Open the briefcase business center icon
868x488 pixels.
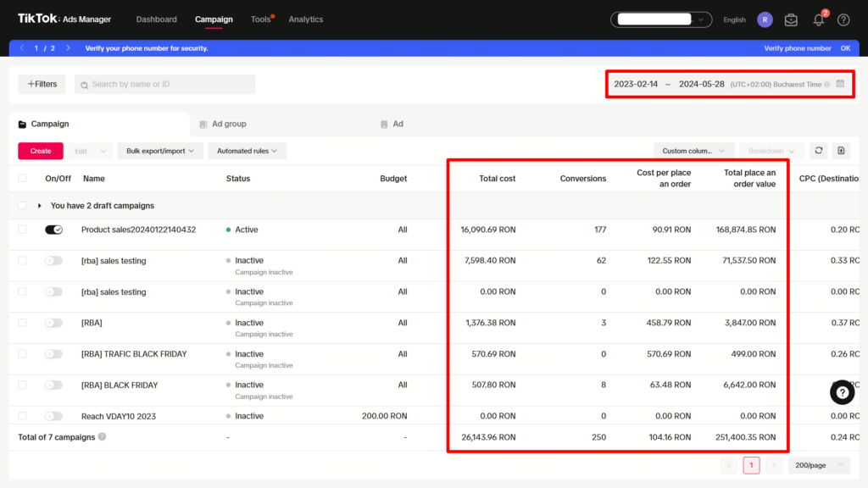click(791, 20)
